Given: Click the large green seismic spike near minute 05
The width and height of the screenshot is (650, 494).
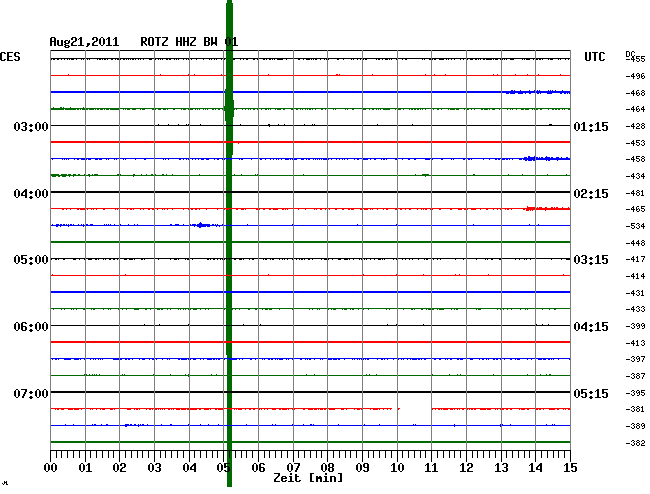Looking at the screenshot, I should [229, 243].
